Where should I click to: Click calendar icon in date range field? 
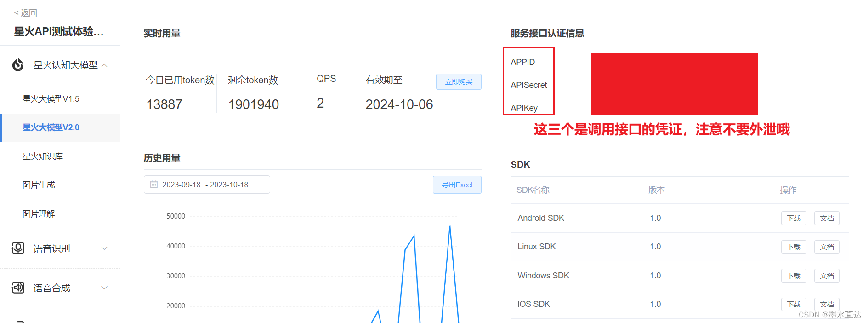click(154, 185)
